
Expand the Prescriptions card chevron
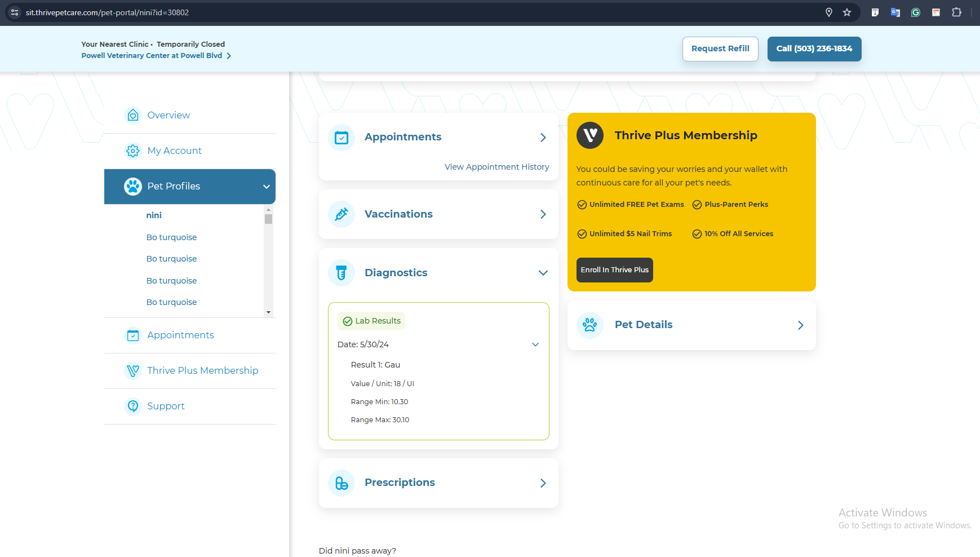(543, 483)
